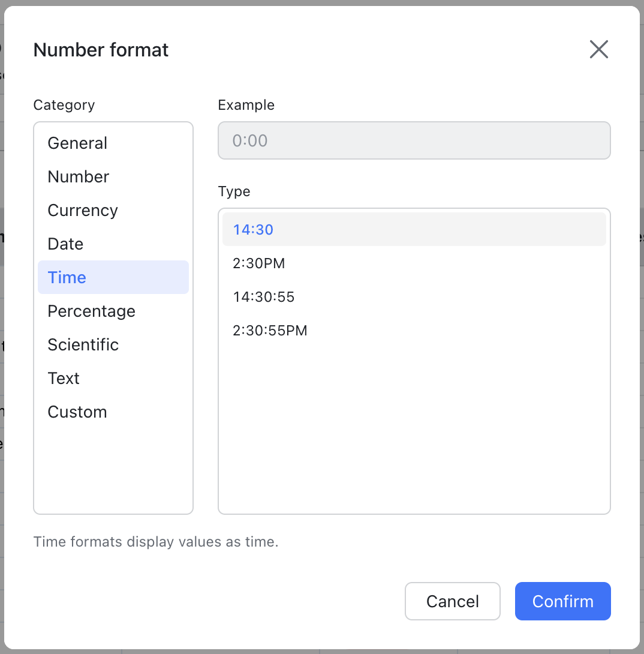Viewport: 644px width, 654px height.
Task: Pick the Percentage category
Action: click(91, 311)
